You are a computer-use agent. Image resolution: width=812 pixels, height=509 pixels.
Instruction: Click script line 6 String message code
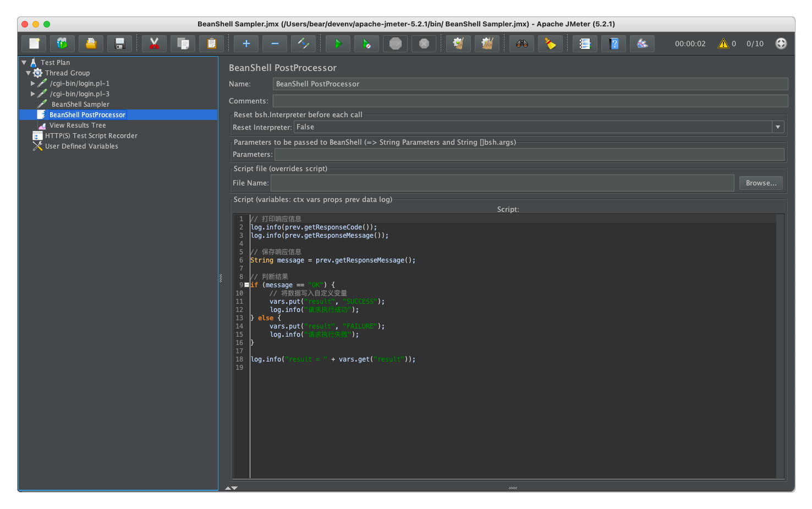tap(333, 260)
